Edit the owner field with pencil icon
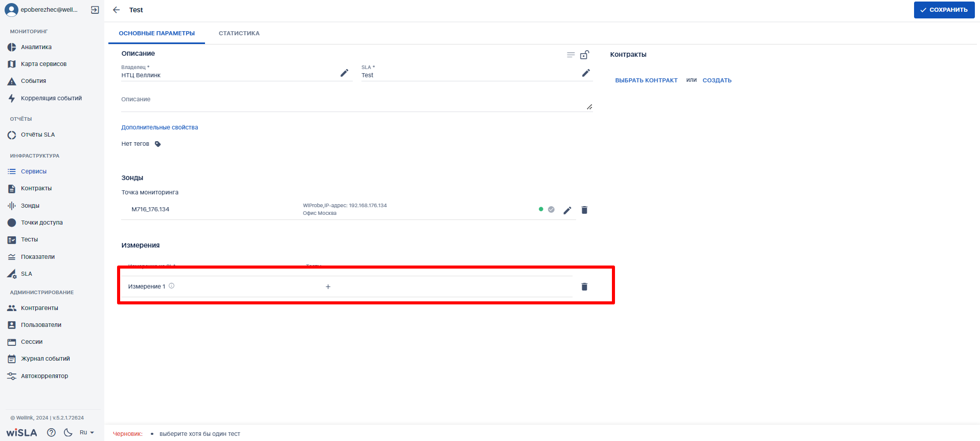The height and width of the screenshot is (441, 980). tap(344, 73)
